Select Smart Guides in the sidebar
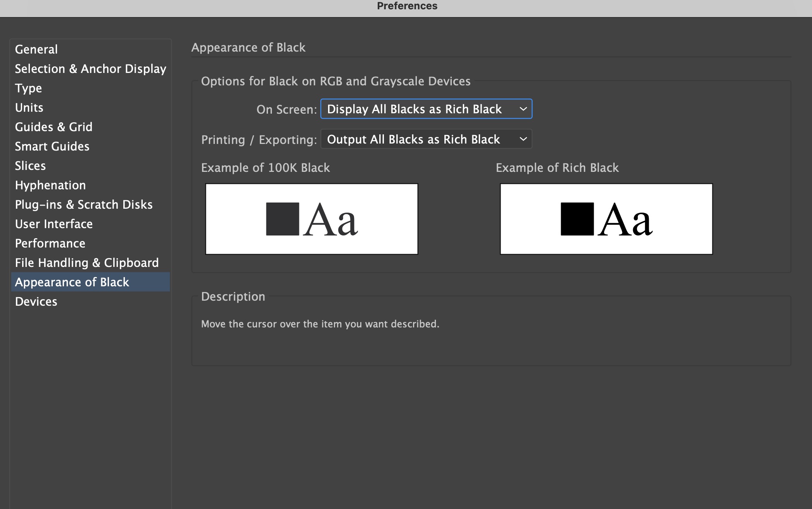Image resolution: width=812 pixels, height=509 pixels. (52, 146)
